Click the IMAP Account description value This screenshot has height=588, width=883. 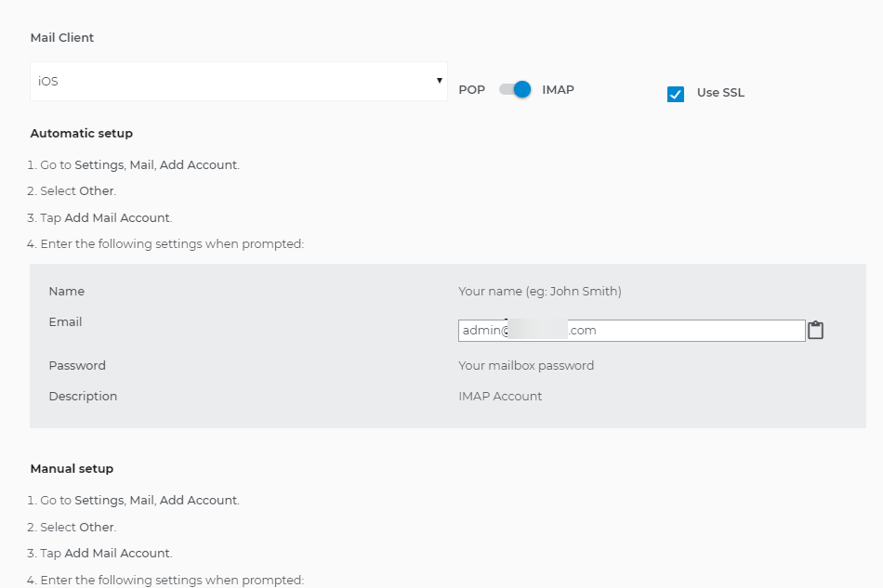click(498, 396)
